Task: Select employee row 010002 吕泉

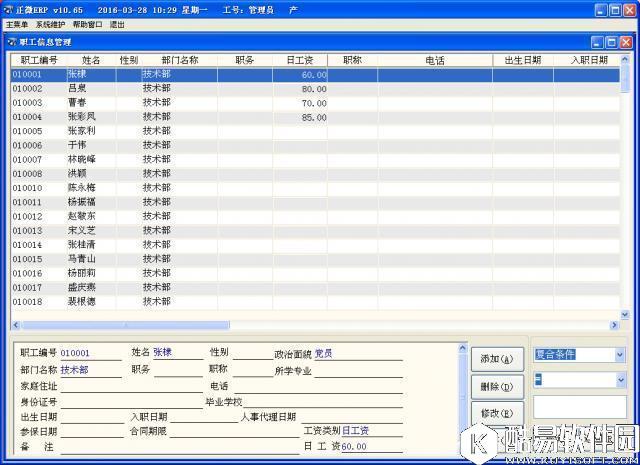Action: (315, 89)
